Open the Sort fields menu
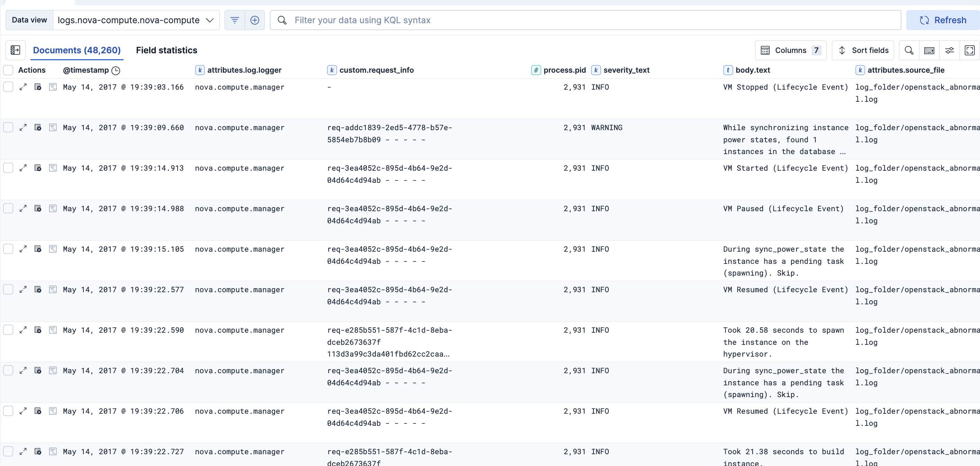The width and height of the screenshot is (980, 466). (862, 50)
